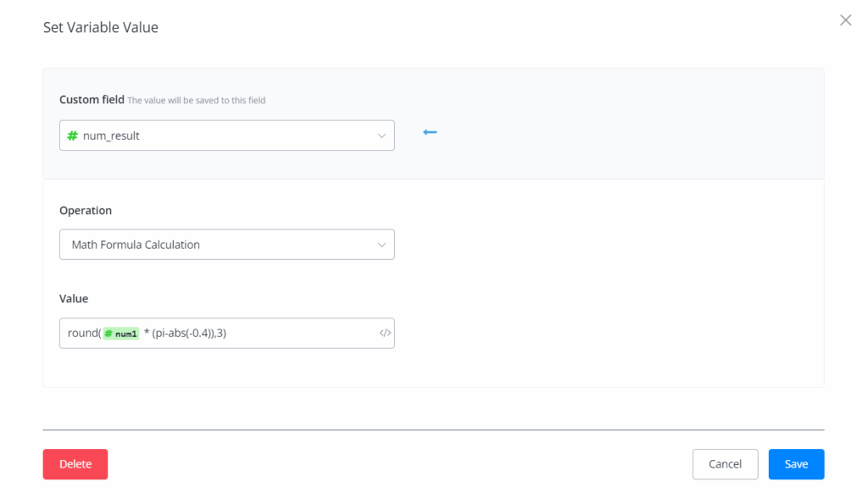Click the Custom field label
Image resolution: width=868 pixels, height=498 pixels.
tap(92, 99)
